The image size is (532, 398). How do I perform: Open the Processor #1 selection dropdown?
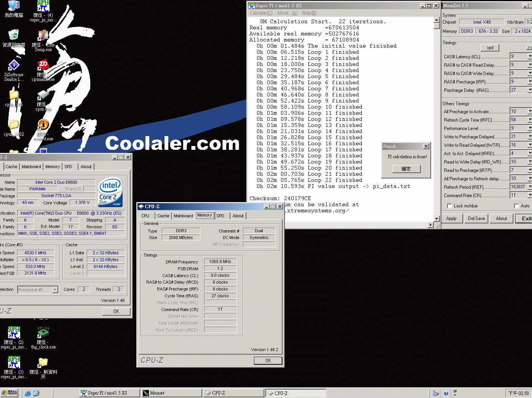tap(55, 290)
